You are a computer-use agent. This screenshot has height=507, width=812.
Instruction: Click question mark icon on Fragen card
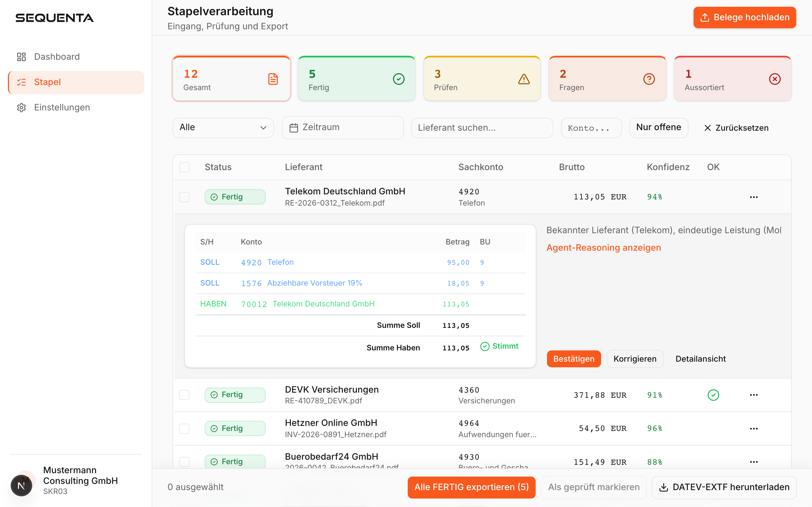(649, 79)
